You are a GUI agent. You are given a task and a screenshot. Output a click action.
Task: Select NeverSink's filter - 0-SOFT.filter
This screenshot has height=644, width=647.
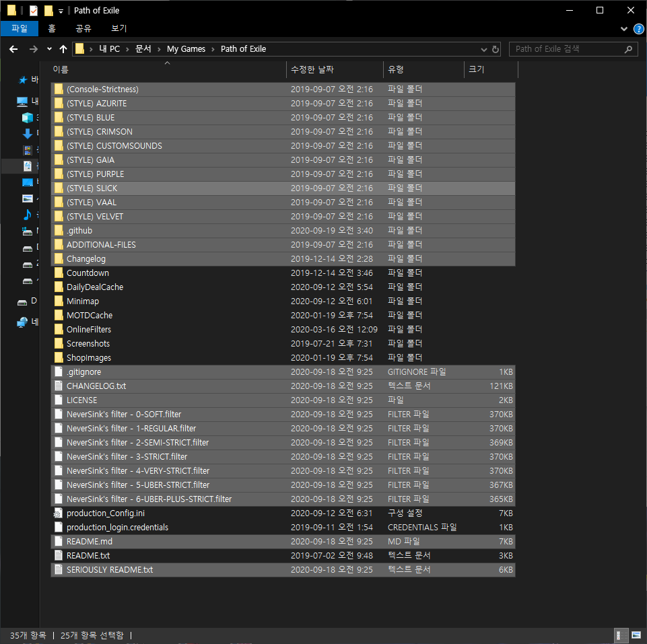tap(283, 415)
